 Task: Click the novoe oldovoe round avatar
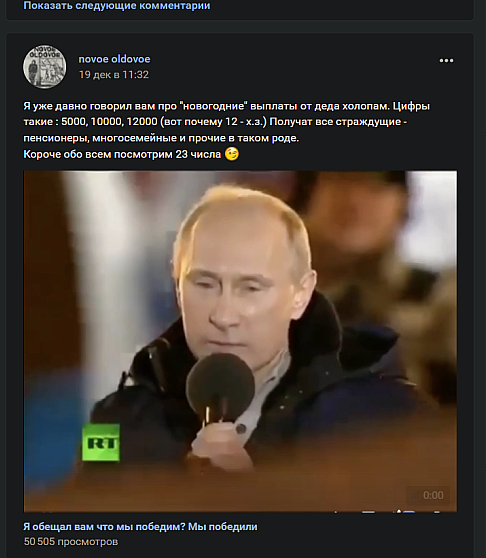tap(44, 67)
